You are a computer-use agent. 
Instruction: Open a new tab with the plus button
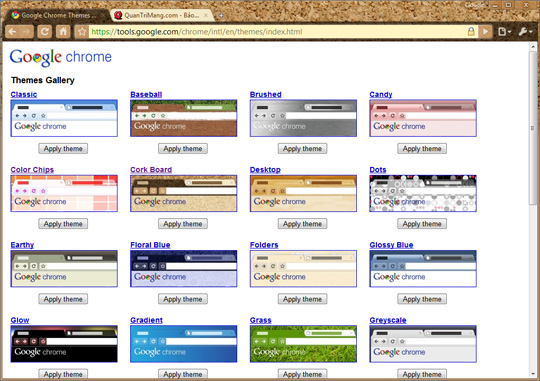(221, 16)
